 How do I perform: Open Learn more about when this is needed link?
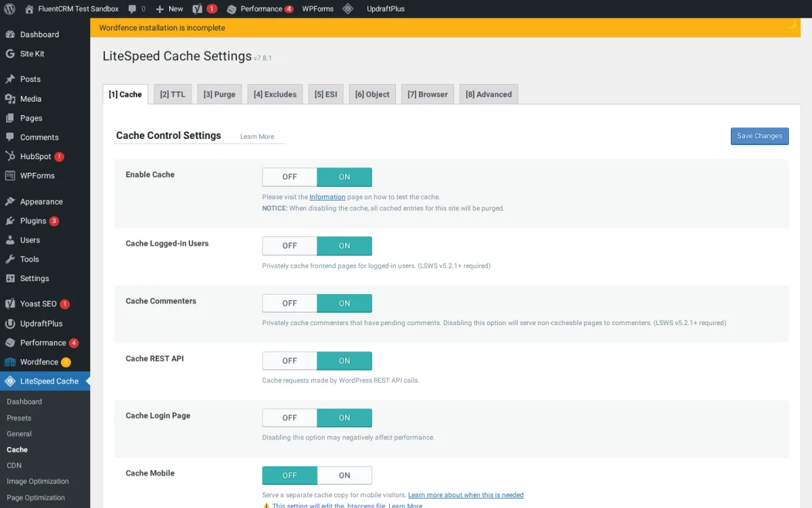[x=466, y=495]
